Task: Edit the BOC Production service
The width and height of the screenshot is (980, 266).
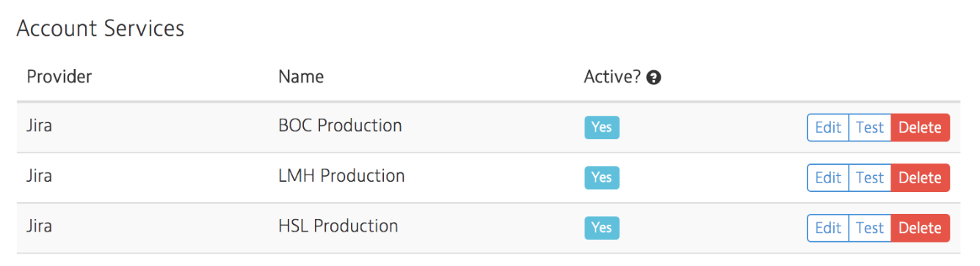Action: (828, 128)
